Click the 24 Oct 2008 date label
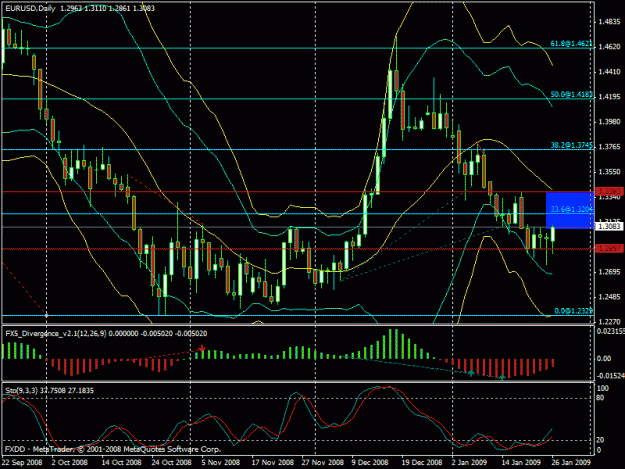Image resolution: width=625 pixels, height=469 pixels. [171, 462]
